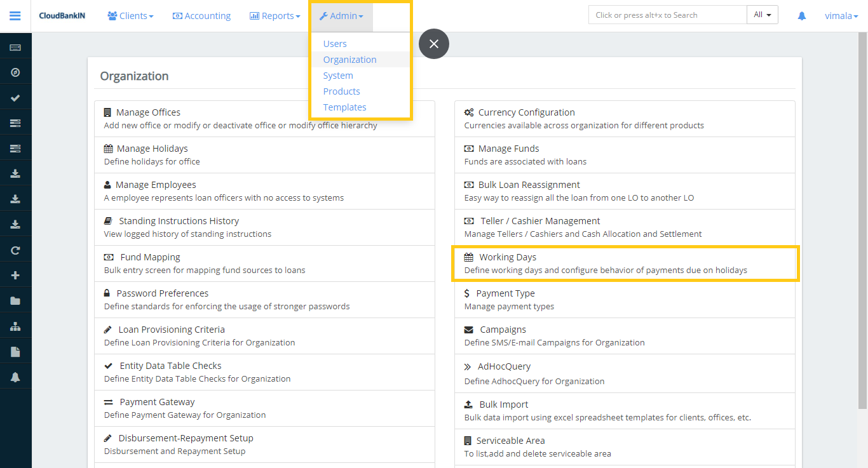The width and height of the screenshot is (868, 468).
Task: Expand the Clients dropdown menu
Action: (130, 16)
